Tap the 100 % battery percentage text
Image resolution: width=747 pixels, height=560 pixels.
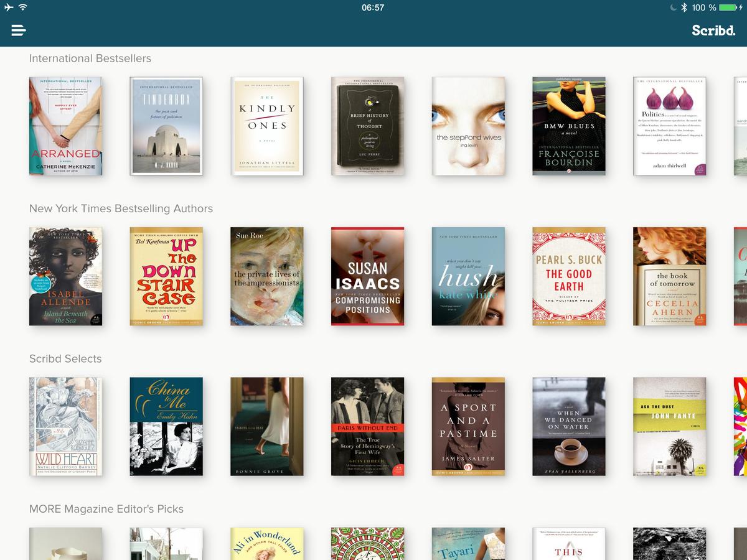704,7
